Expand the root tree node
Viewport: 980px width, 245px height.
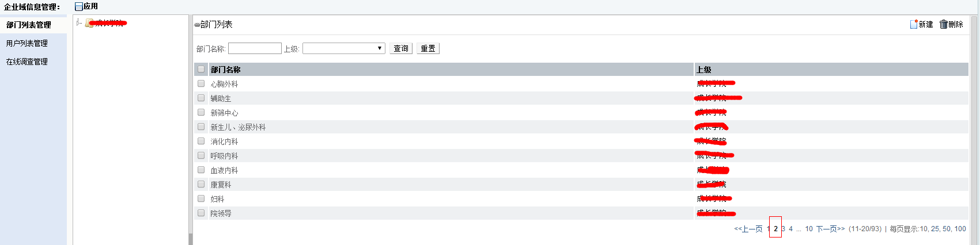pyautogui.click(x=79, y=23)
